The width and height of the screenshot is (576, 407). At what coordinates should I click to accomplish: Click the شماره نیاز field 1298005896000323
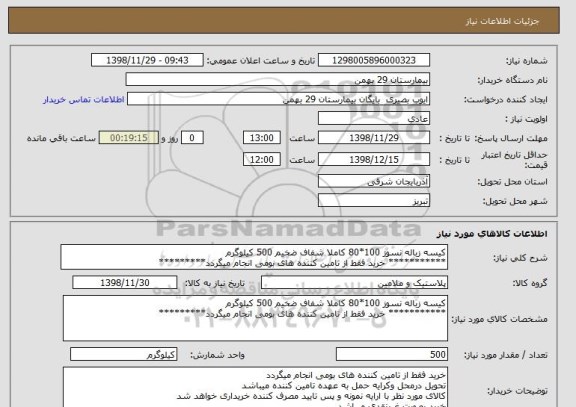[374, 60]
